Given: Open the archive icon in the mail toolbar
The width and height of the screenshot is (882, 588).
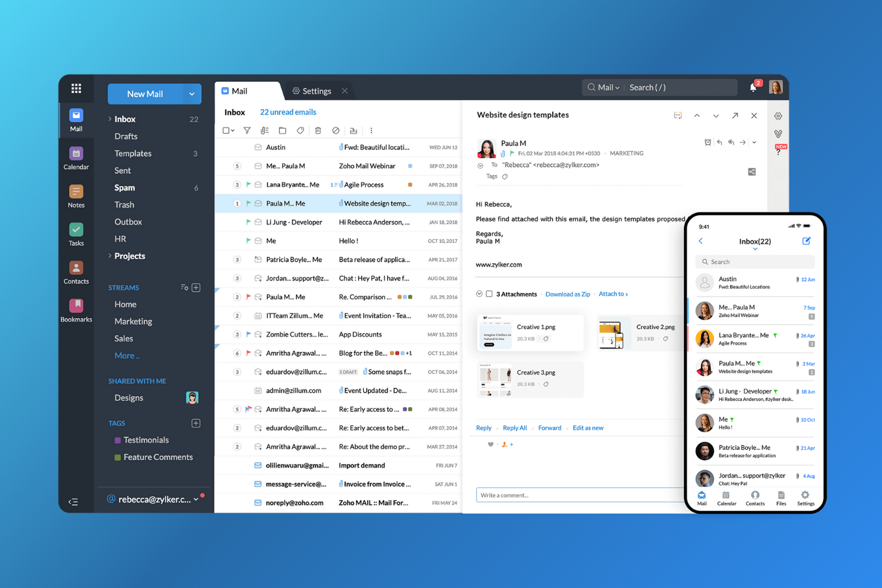Looking at the screenshot, I should click(x=353, y=130).
